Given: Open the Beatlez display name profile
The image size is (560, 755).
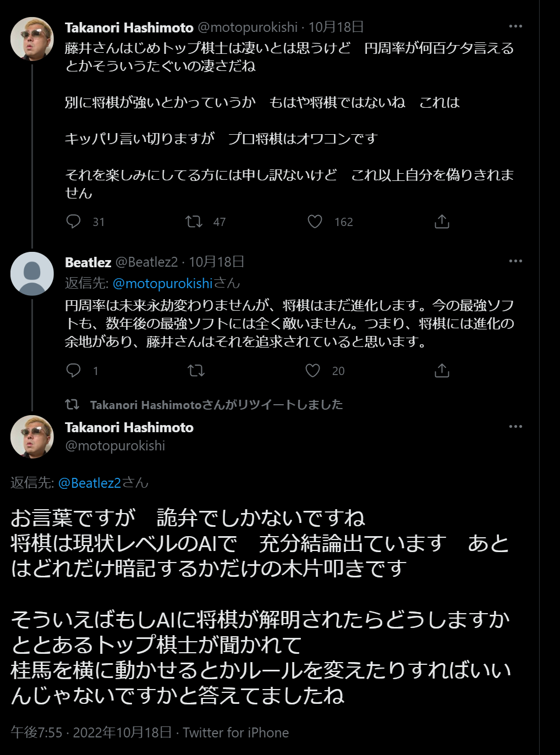Looking at the screenshot, I should [88, 262].
